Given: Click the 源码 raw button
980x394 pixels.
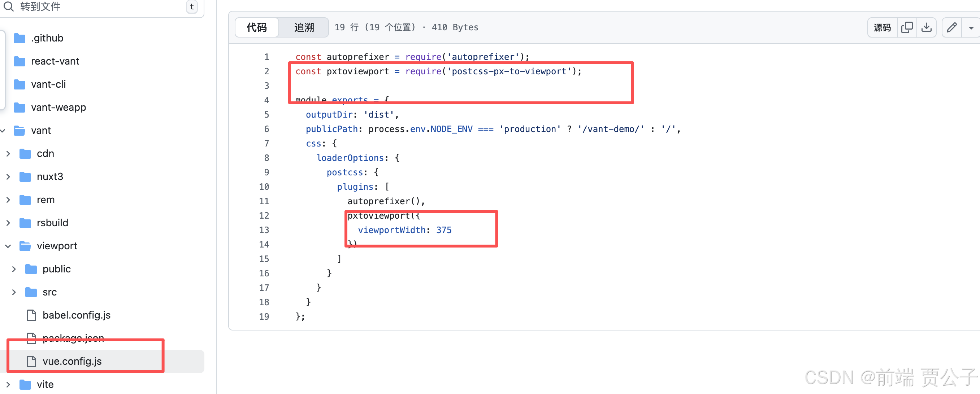Looking at the screenshot, I should click(x=882, y=27).
